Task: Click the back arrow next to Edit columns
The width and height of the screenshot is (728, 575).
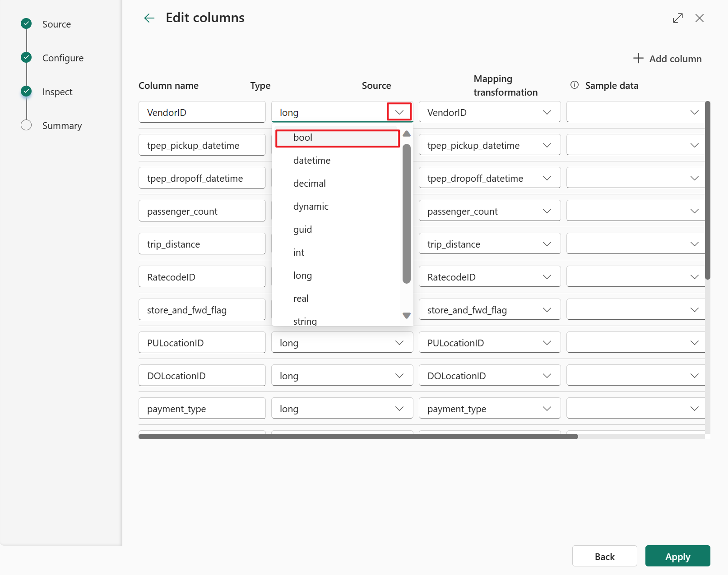Action: pos(149,18)
